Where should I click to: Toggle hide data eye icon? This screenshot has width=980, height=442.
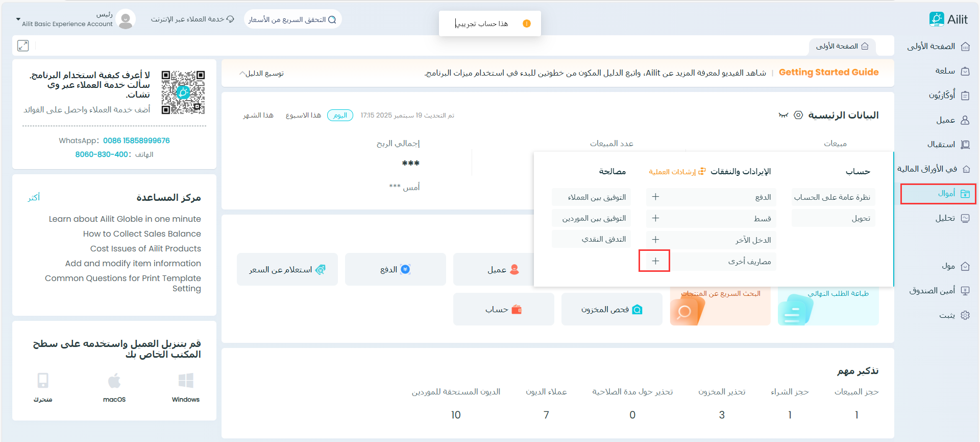point(783,115)
